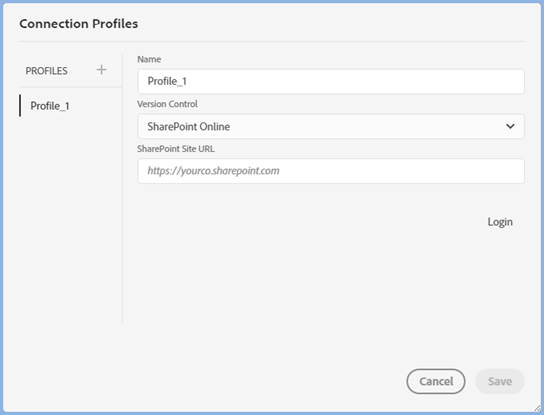This screenshot has width=544, height=415.
Task: Click the Name field label
Action: [x=149, y=59]
